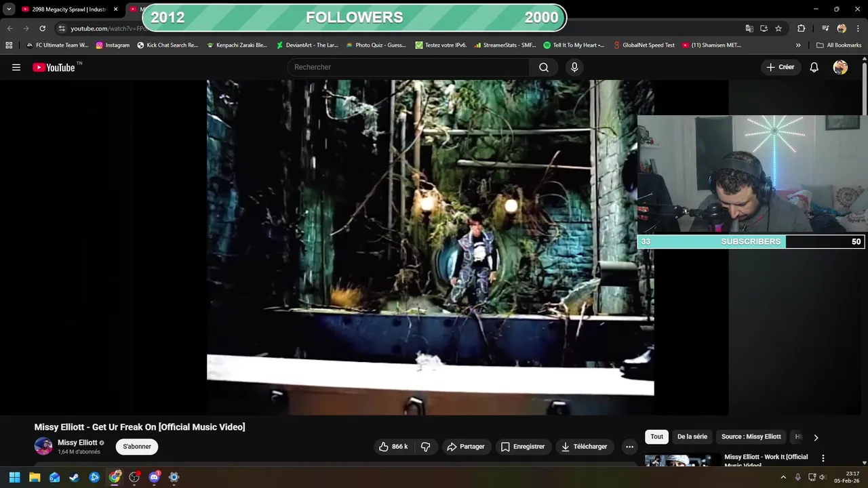Image resolution: width=868 pixels, height=488 pixels.
Task: Select the Tout filter chip
Action: click(x=656, y=436)
